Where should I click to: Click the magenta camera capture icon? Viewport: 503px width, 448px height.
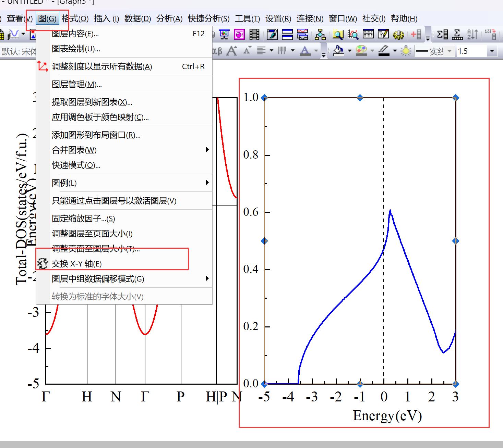(239, 34)
